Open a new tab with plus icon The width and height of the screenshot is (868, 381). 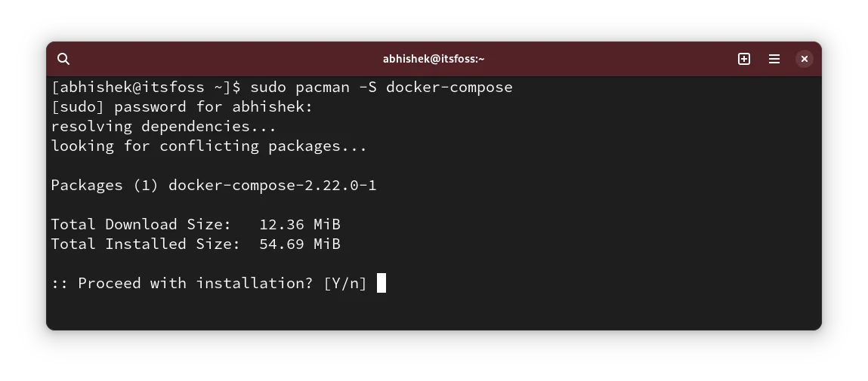click(x=744, y=59)
